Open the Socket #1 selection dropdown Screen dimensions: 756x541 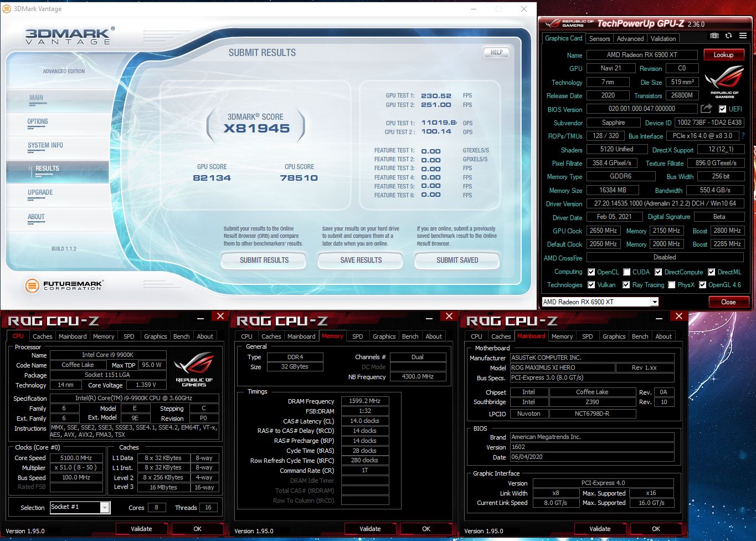click(104, 507)
